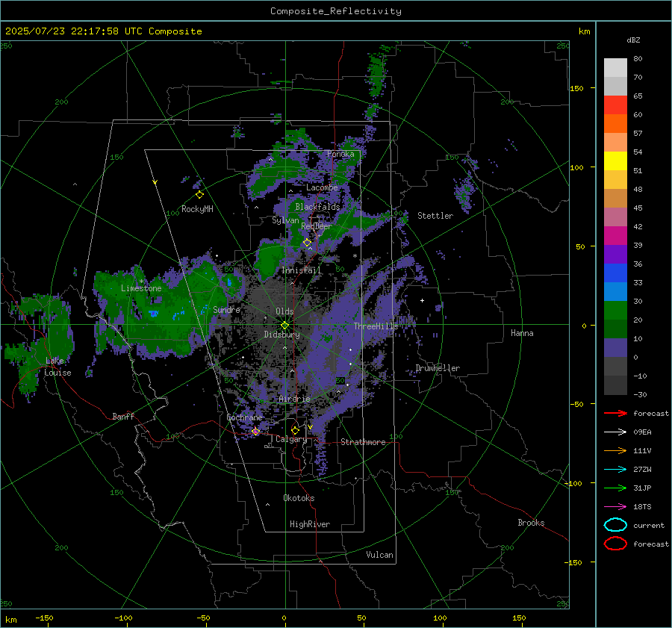Click the Airdrie label

(294, 399)
